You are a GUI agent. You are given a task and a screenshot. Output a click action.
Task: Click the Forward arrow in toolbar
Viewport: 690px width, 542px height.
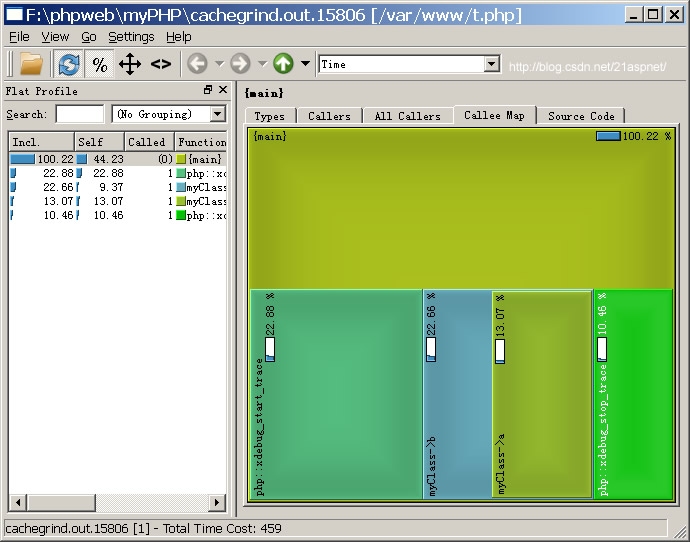(x=240, y=64)
